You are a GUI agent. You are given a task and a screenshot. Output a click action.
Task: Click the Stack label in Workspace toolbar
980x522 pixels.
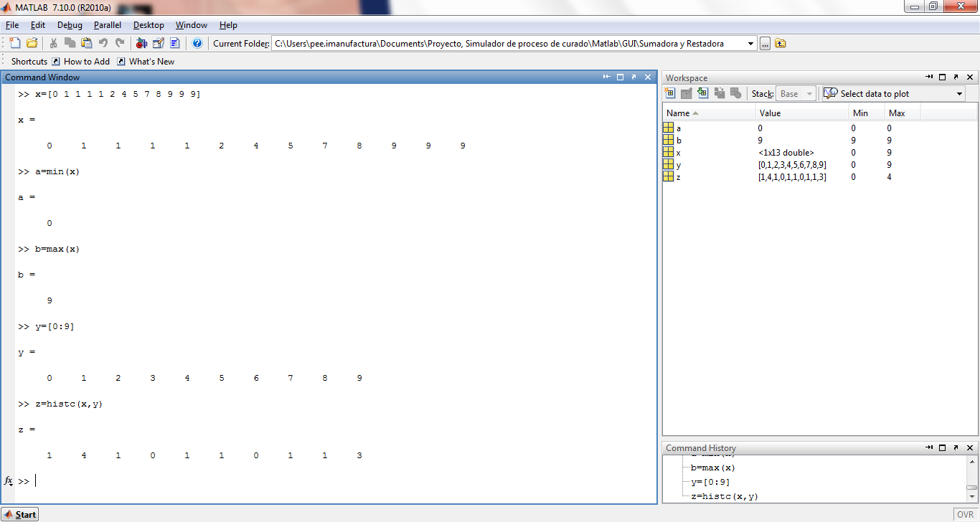pyautogui.click(x=762, y=94)
